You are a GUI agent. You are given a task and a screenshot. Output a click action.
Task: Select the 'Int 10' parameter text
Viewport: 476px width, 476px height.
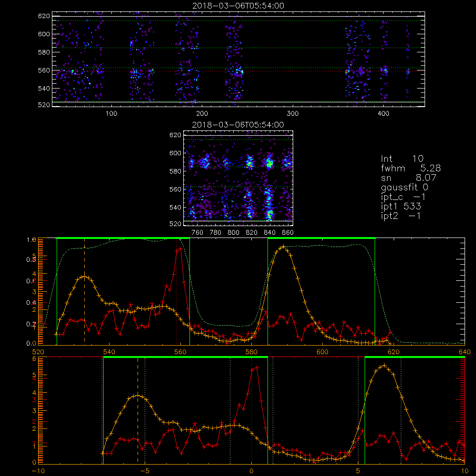tap(402, 159)
